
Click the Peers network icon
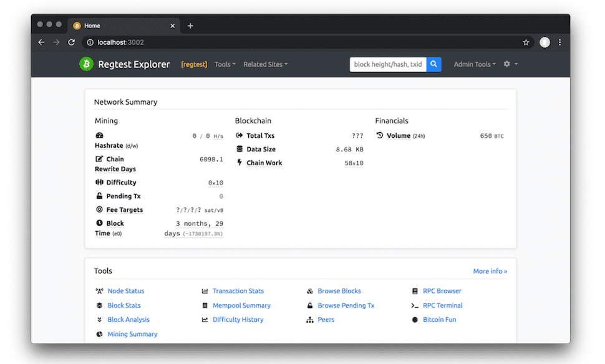[310, 320]
